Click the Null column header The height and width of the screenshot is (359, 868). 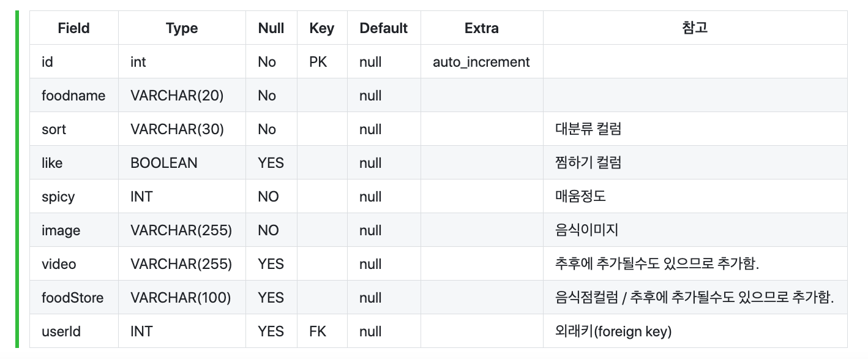(x=271, y=28)
